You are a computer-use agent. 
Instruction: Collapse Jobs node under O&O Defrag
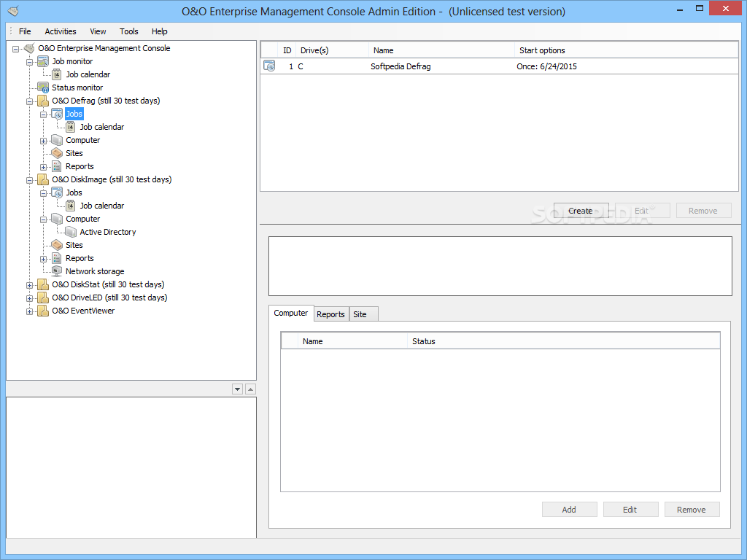43,114
